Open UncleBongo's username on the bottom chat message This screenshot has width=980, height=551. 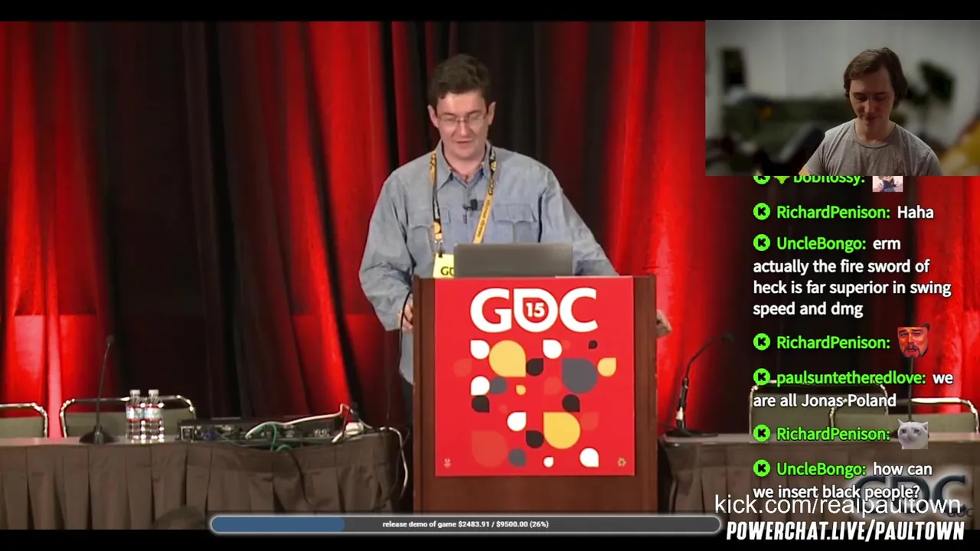point(822,469)
